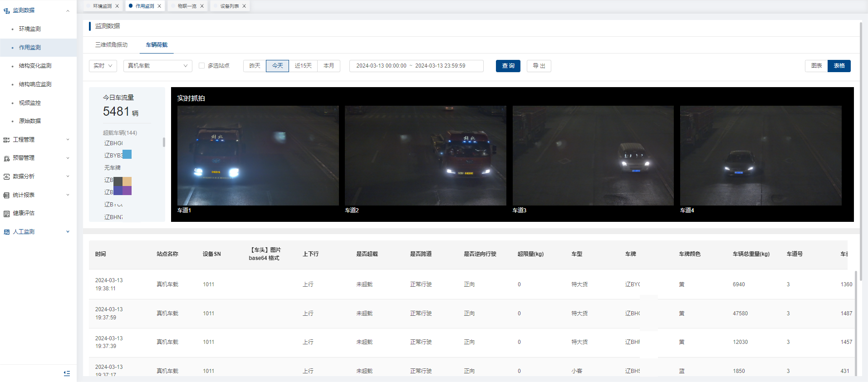Close the 设备列表 tab
The image size is (868, 382).
(244, 6)
